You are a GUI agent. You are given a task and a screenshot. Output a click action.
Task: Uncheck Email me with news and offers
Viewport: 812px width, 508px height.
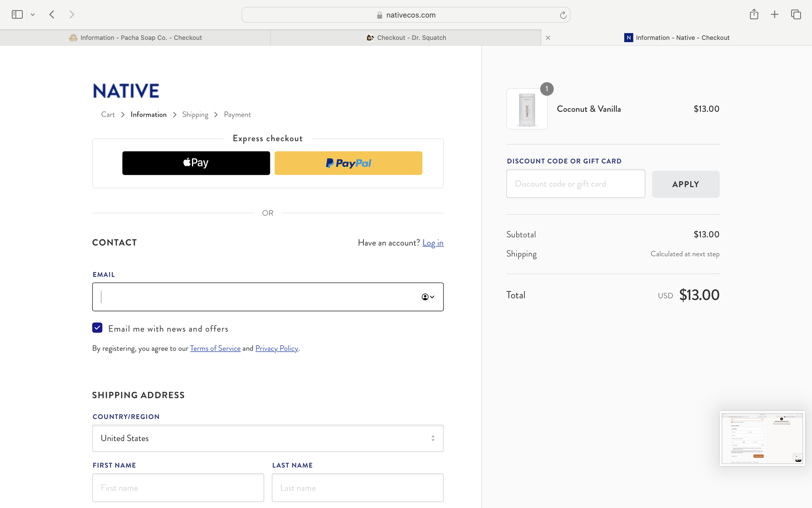pos(97,328)
